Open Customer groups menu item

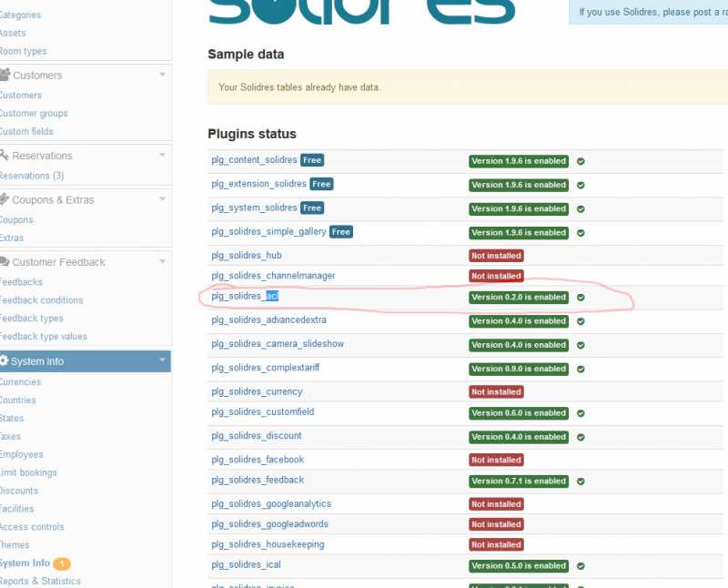coord(34,114)
